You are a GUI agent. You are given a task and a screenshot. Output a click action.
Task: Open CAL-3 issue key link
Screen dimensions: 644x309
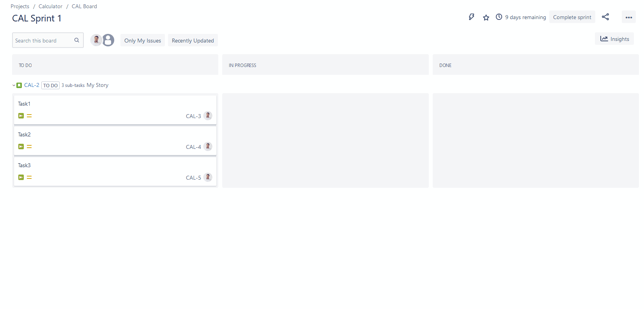point(193,116)
